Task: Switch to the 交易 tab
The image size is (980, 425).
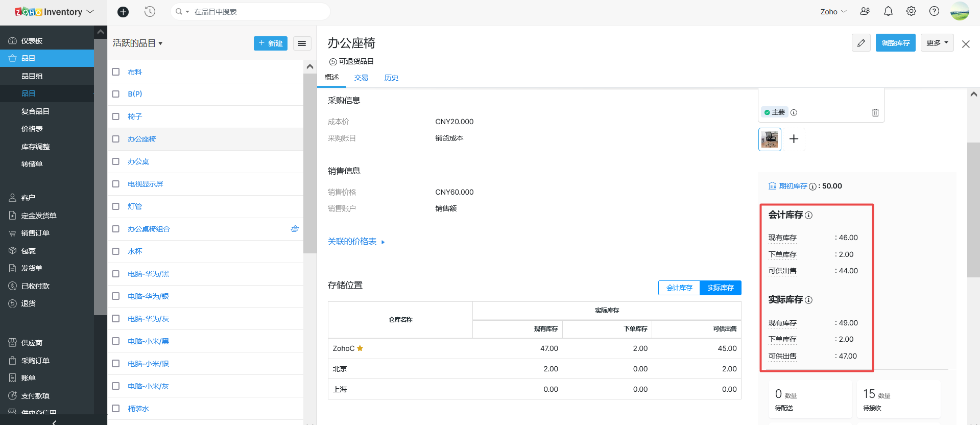Action: pos(361,78)
